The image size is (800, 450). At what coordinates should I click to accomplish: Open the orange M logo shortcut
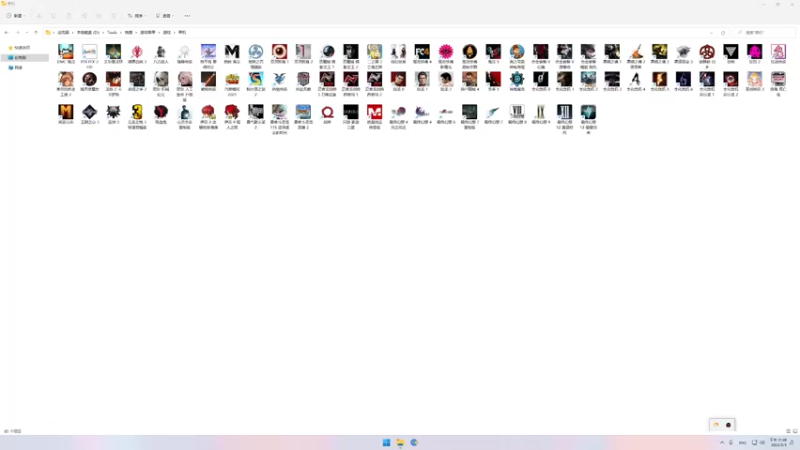click(x=66, y=112)
